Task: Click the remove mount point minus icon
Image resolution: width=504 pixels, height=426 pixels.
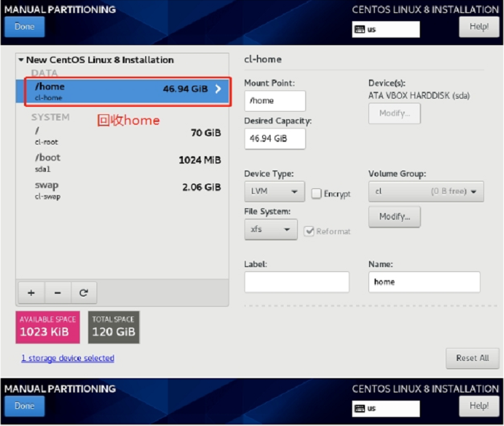Action: pyautogui.click(x=58, y=292)
